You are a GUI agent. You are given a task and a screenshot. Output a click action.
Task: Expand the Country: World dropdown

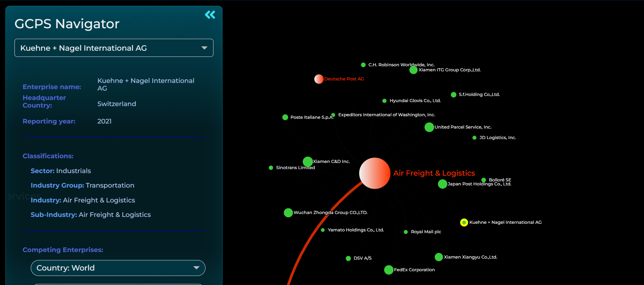(x=118, y=268)
